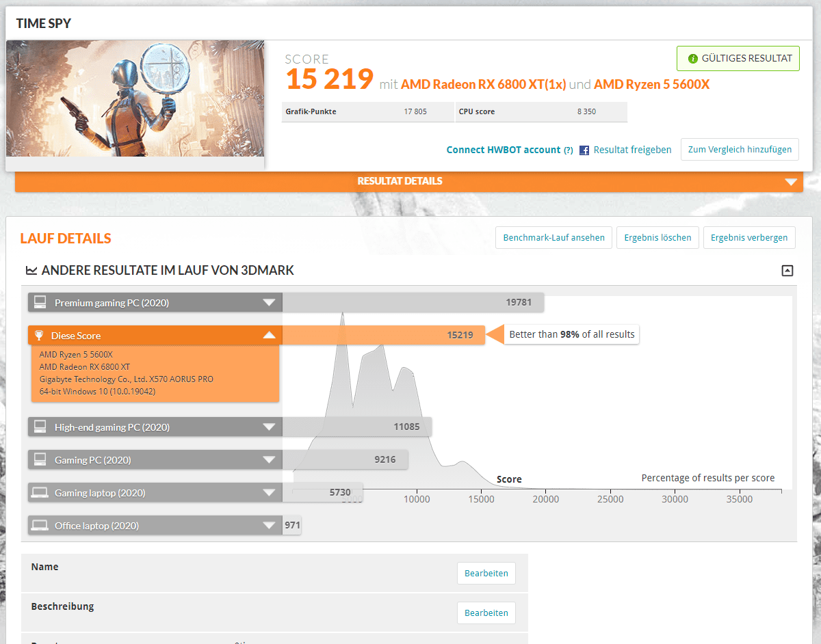The image size is (821, 644).
Task: Click the Diese Score bar value 15219
Action: [x=460, y=336]
